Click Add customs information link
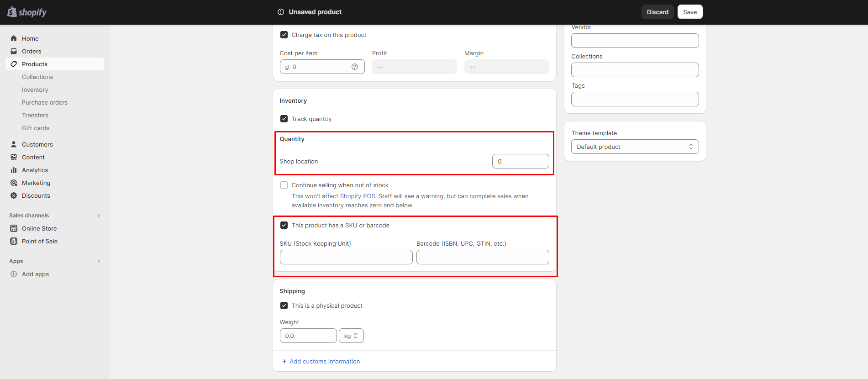Image resolution: width=868 pixels, height=379 pixels. point(325,361)
